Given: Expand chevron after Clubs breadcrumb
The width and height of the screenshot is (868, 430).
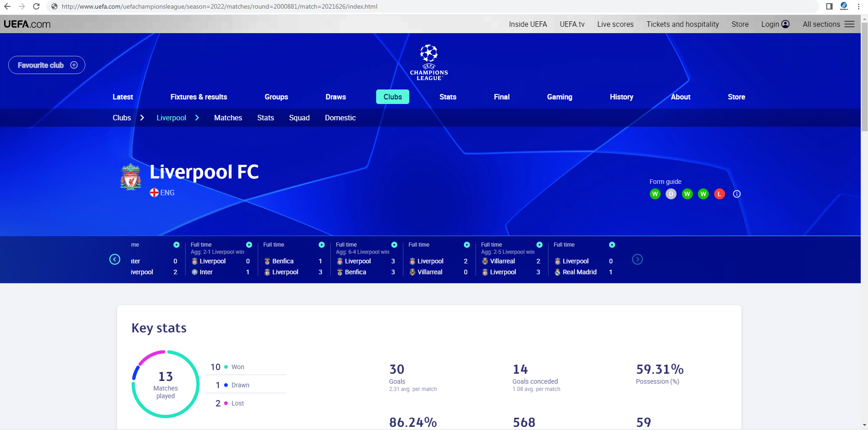Looking at the screenshot, I should tap(142, 118).
